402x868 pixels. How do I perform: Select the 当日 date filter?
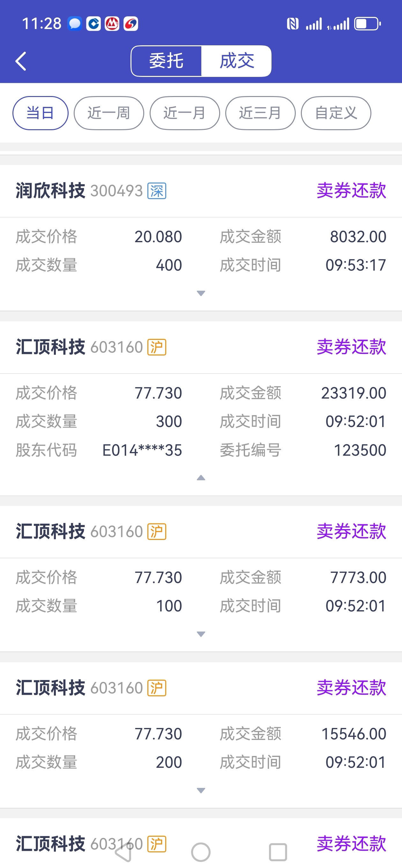tap(41, 113)
